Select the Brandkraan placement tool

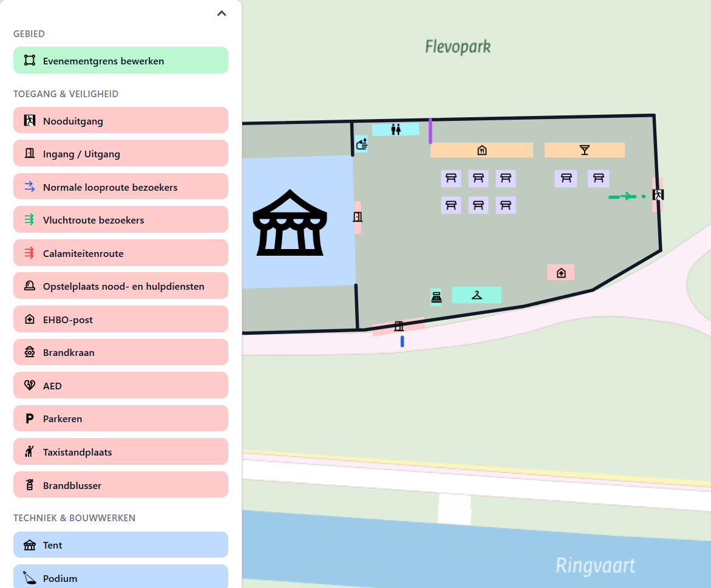(x=120, y=352)
